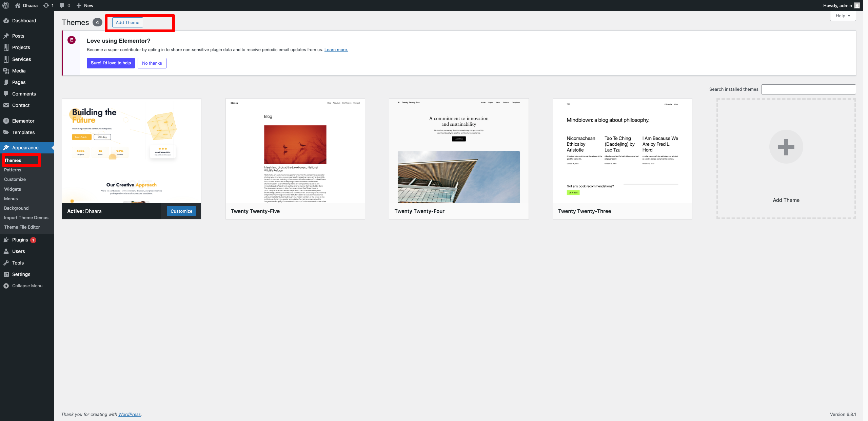
Task: Collapse the admin sidebar menu
Action: click(x=27, y=286)
